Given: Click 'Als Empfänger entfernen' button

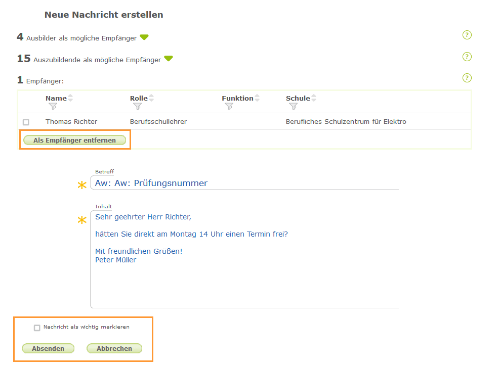Looking at the screenshot, I should (75, 140).
